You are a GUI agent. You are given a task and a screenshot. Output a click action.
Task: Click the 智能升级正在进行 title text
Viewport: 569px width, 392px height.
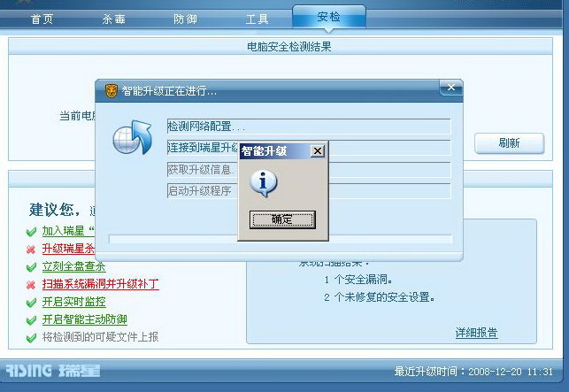click(169, 91)
